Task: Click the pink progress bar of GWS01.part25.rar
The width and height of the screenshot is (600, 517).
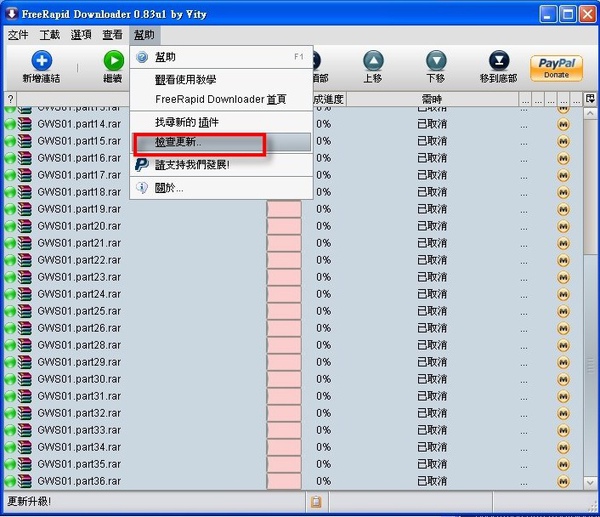Action: coord(284,311)
